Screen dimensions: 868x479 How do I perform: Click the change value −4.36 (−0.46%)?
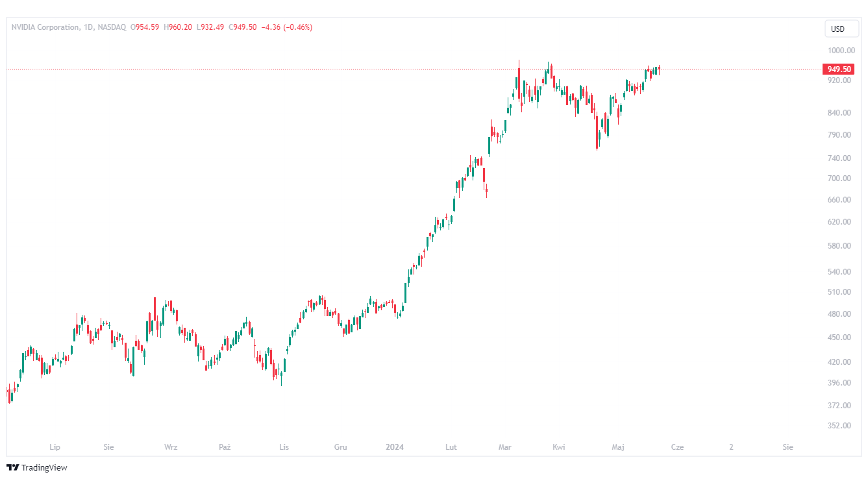pyautogui.click(x=286, y=27)
